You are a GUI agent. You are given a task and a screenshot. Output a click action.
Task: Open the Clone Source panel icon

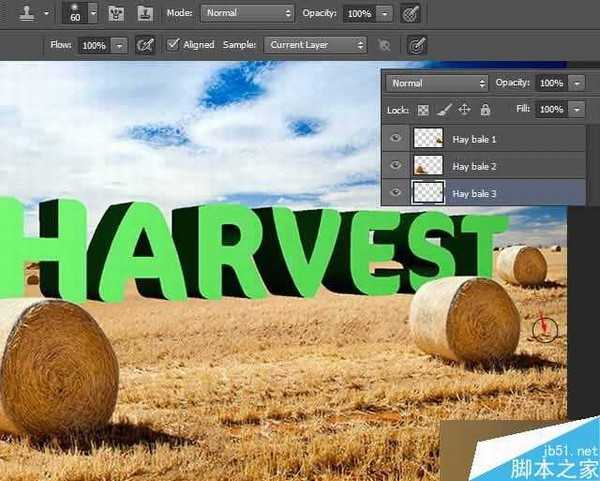(x=144, y=14)
